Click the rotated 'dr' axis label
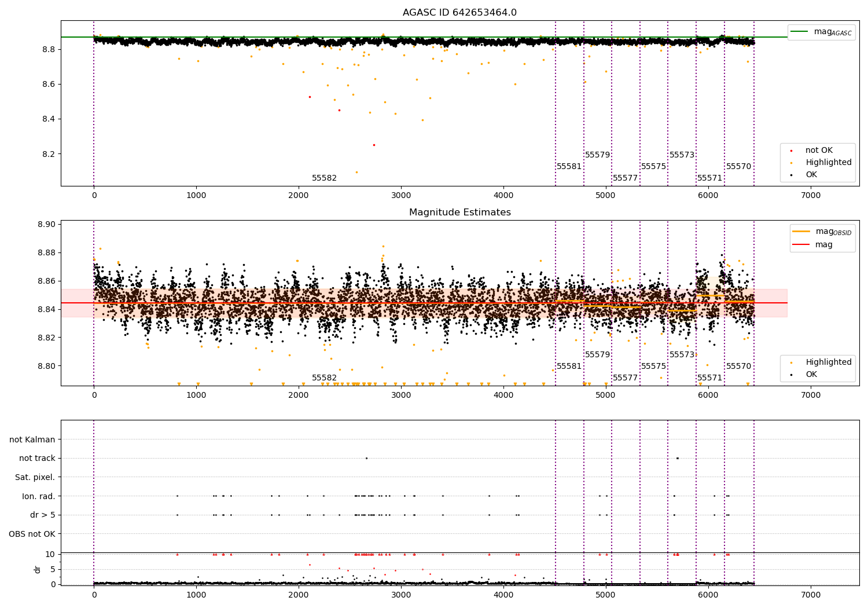This screenshot has width=868, height=608. (x=38, y=569)
